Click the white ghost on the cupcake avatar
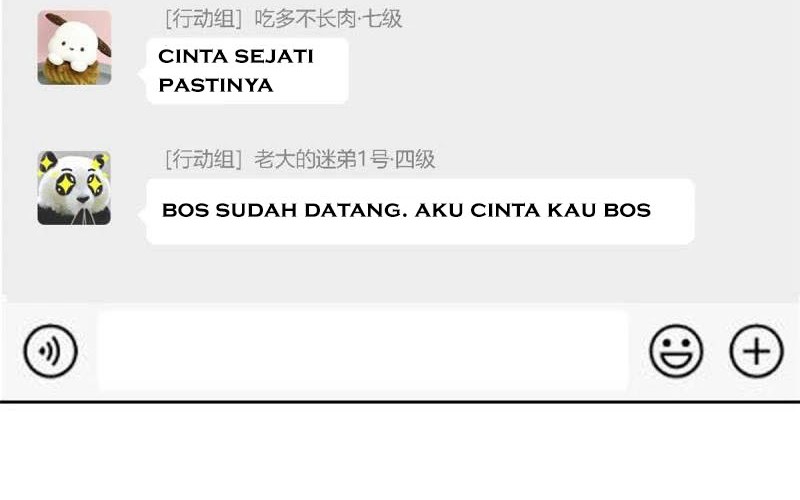 click(x=72, y=46)
